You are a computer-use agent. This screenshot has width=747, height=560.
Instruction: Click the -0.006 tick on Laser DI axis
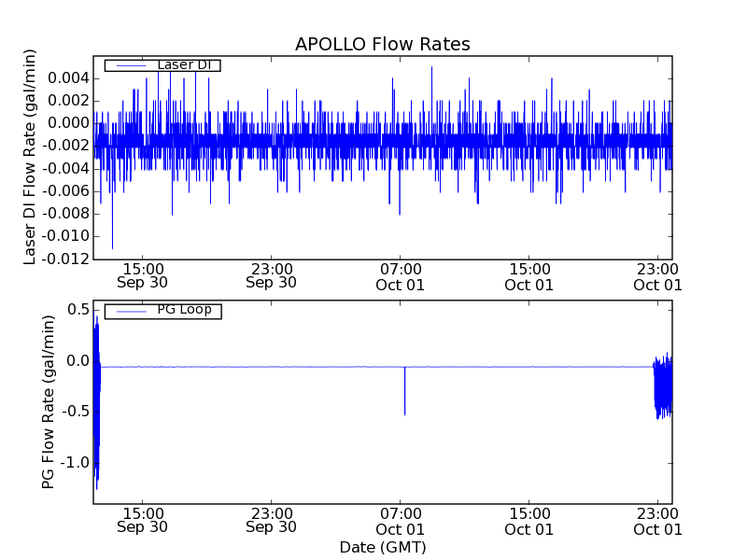pyautogui.click(x=65, y=191)
